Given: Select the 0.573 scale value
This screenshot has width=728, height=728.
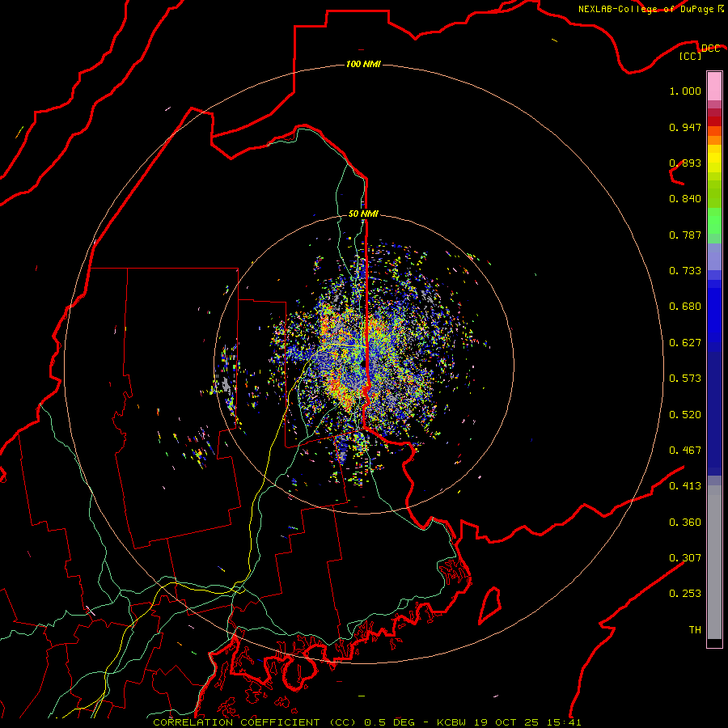Looking at the screenshot, I should pyautogui.click(x=685, y=379).
